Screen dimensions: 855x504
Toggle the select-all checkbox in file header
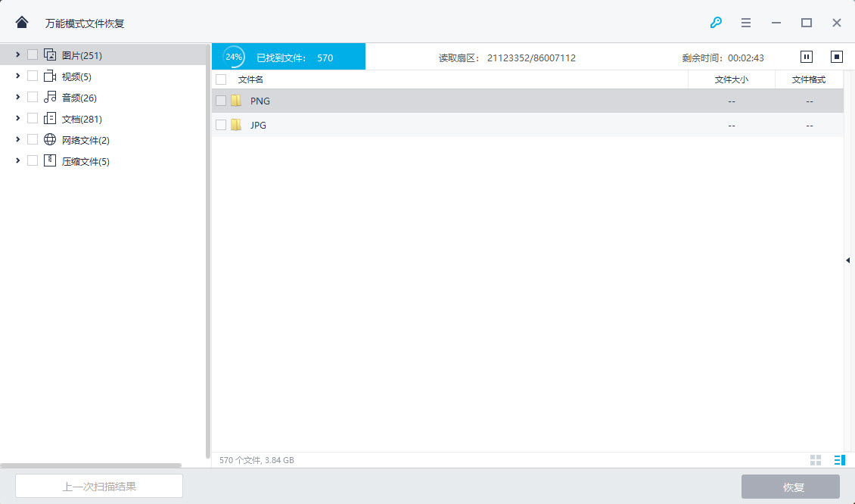tap(221, 79)
